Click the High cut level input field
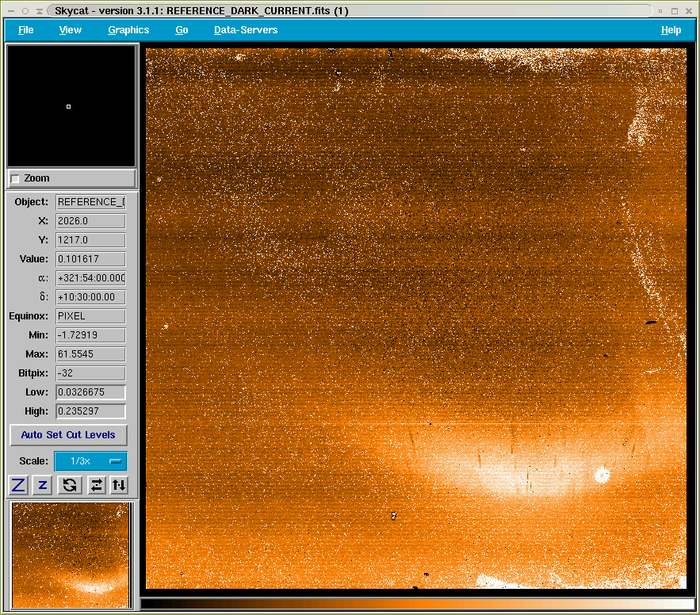Screen dimensions: 700x615 pos(90,411)
